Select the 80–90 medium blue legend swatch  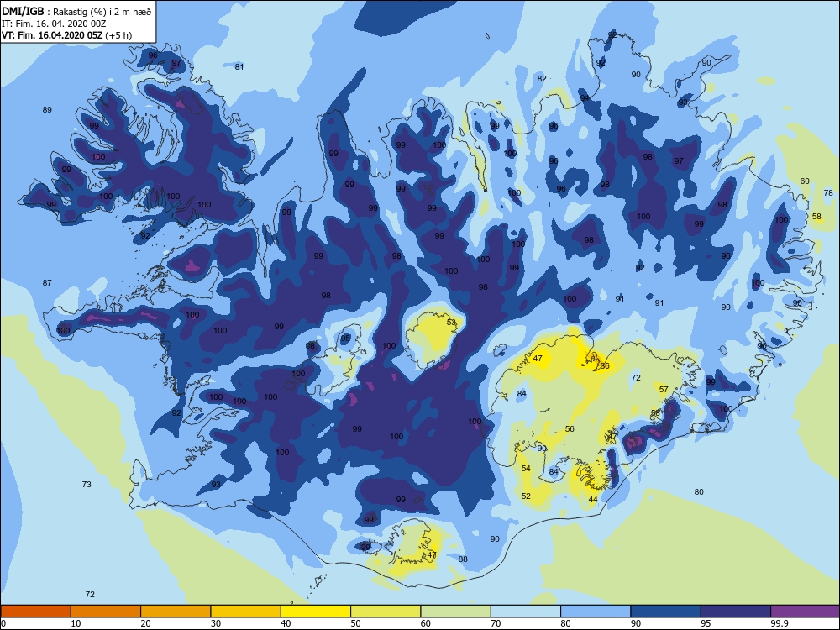tap(596, 612)
